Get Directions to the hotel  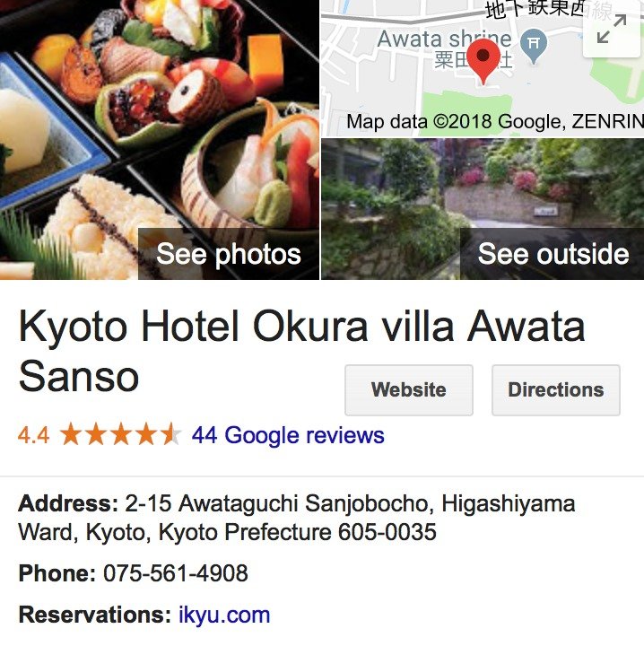coord(556,389)
